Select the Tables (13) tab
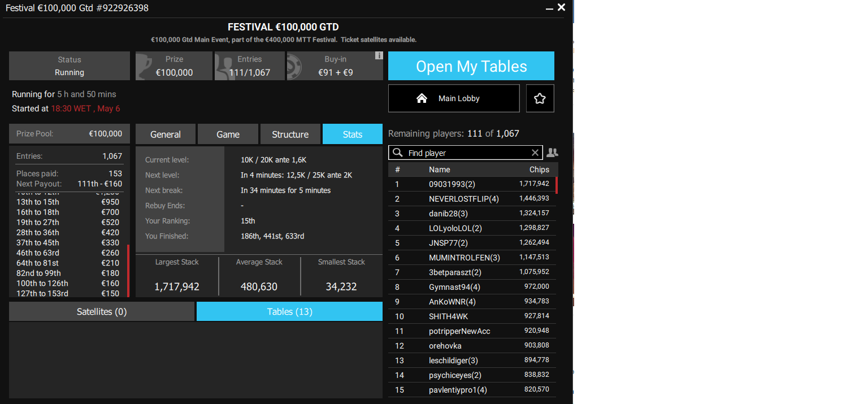Image resolution: width=868 pixels, height=404 pixels. 289,311
